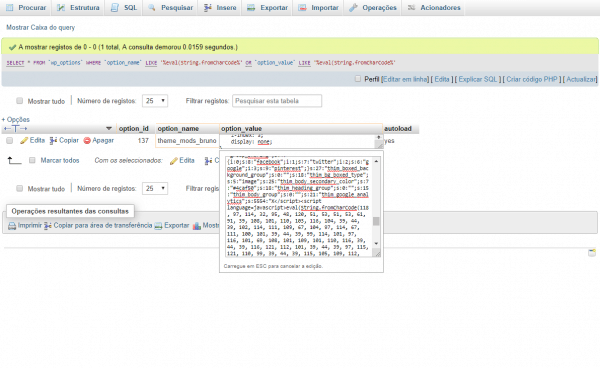The width and height of the screenshot is (600, 368).
Task: Click the Edita pencil icon for selected rows
Action: 174,161
